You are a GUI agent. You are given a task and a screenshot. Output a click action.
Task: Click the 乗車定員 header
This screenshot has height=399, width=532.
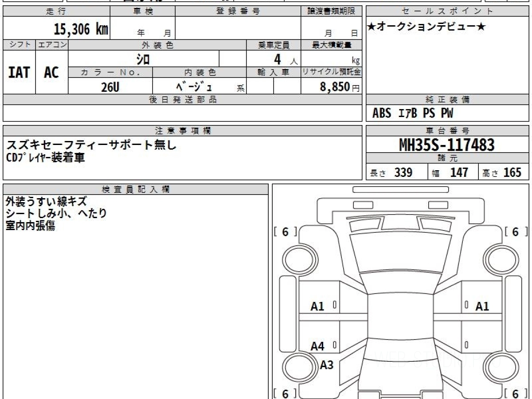pos(274,45)
